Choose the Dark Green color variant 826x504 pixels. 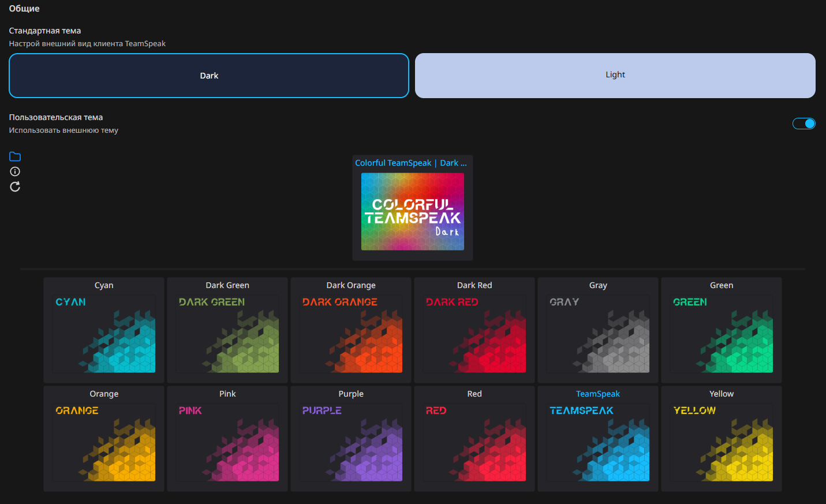point(227,330)
